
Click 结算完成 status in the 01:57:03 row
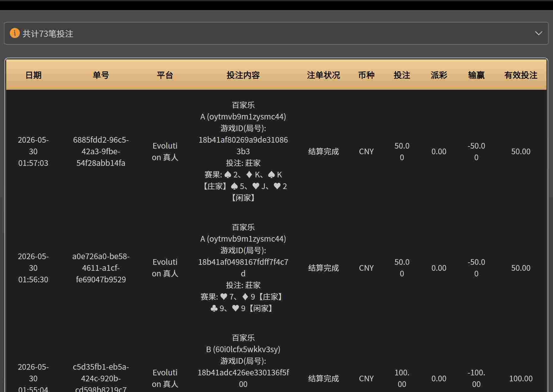323,151
